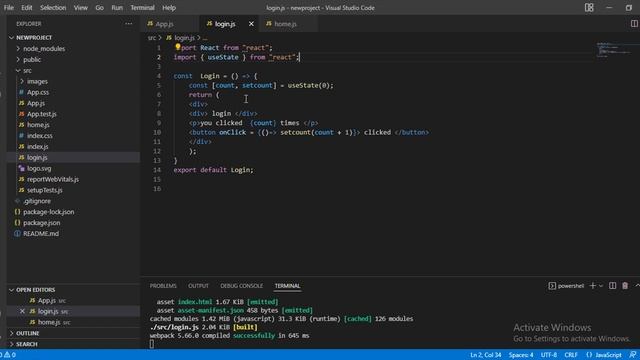Select login.js in the explorer tree
Viewport: 640px width, 360px height.
click(37, 158)
